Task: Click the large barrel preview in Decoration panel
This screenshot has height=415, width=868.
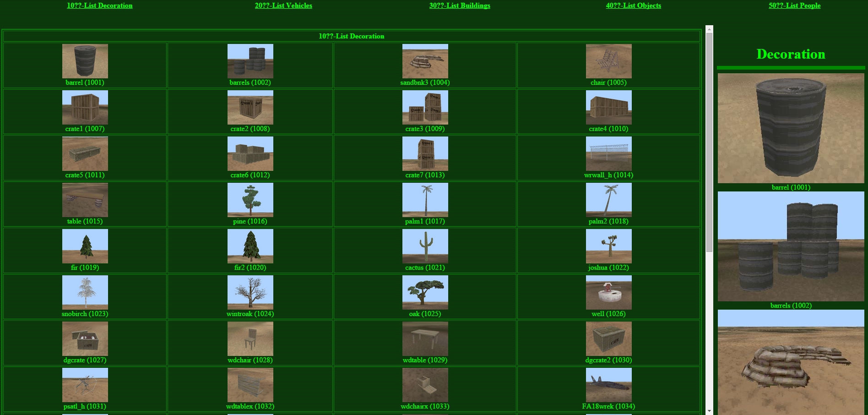Action: point(791,128)
